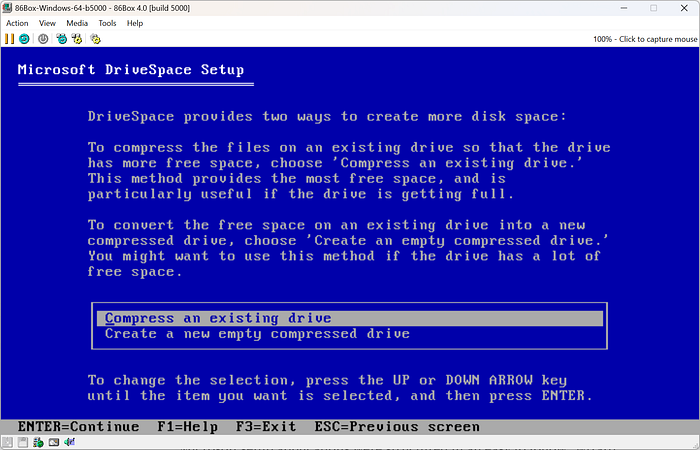The height and width of the screenshot is (450, 700).
Task: Click the network globe status icon
Action: [x=38, y=442]
